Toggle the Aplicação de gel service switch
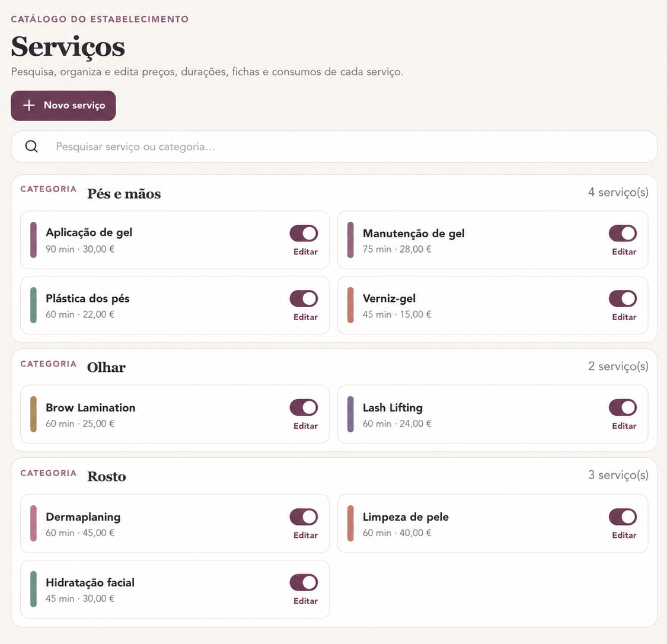The height and width of the screenshot is (644, 667). click(x=304, y=233)
